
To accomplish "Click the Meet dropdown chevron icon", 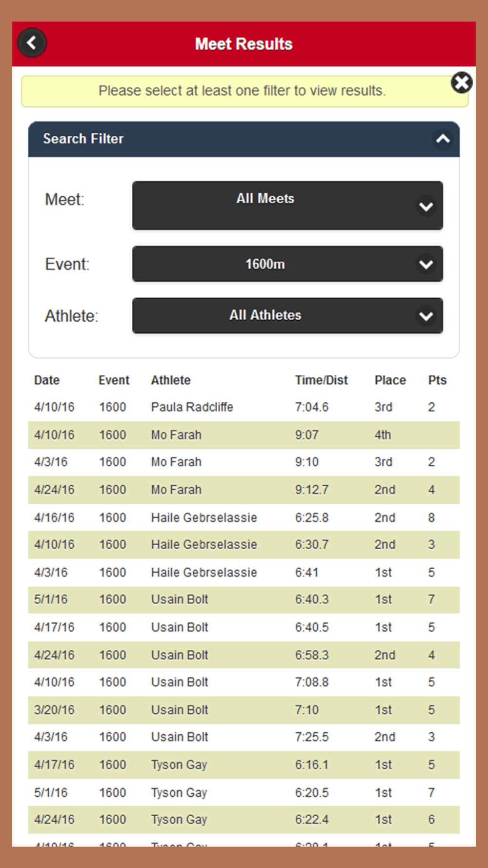I will tap(426, 207).
